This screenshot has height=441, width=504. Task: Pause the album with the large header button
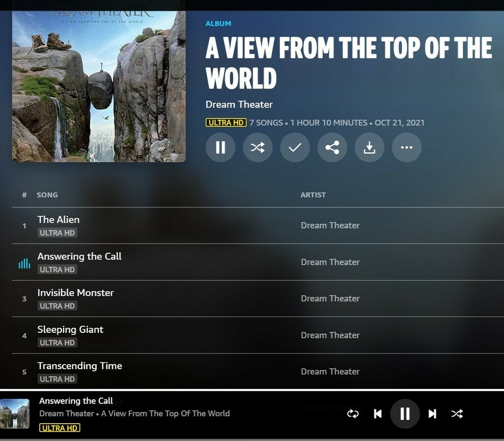click(x=220, y=147)
